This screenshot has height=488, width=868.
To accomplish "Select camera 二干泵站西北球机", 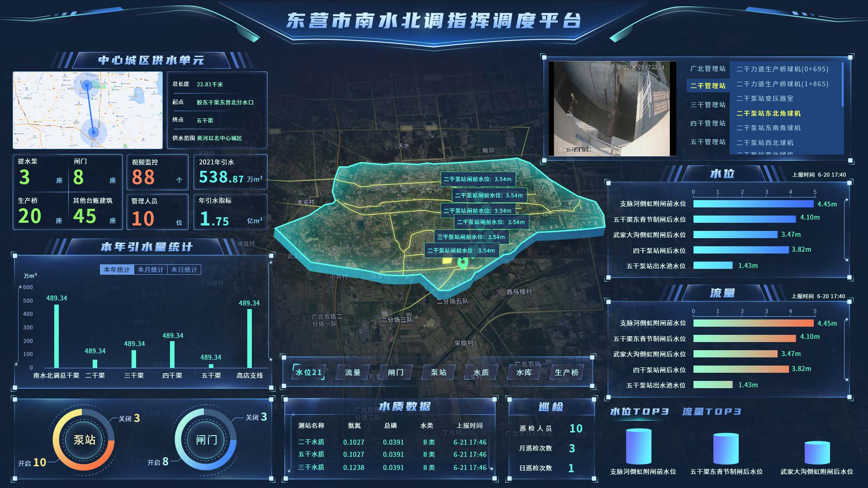I will point(765,143).
